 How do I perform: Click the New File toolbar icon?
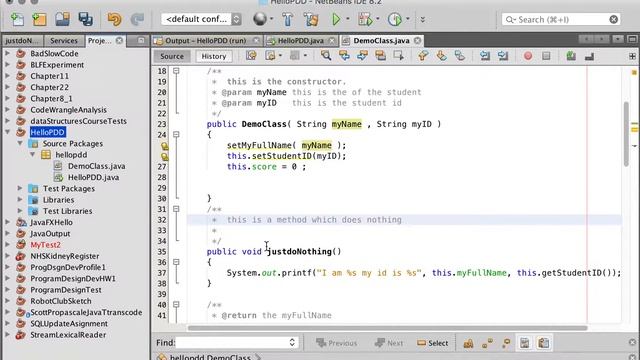[x=18, y=19]
